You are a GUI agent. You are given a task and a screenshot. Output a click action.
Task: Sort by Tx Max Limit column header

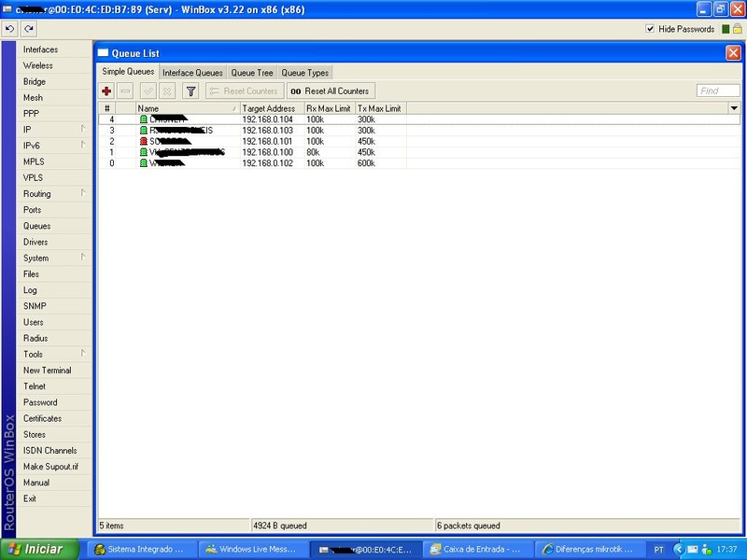(x=381, y=108)
